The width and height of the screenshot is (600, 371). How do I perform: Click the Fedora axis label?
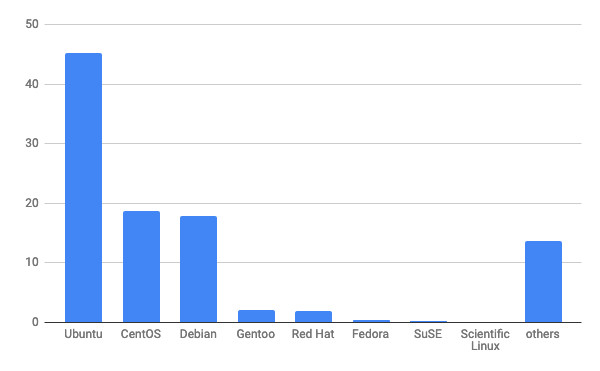tap(370, 334)
